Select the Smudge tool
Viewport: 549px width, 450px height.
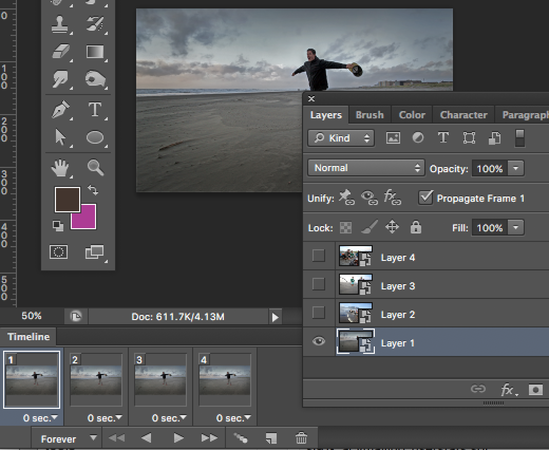(60, 79)
